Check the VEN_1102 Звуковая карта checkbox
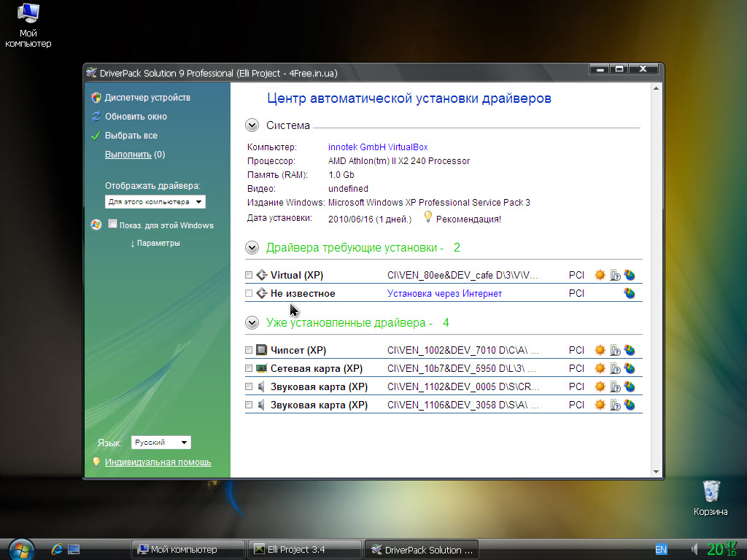 coord(249,386)
